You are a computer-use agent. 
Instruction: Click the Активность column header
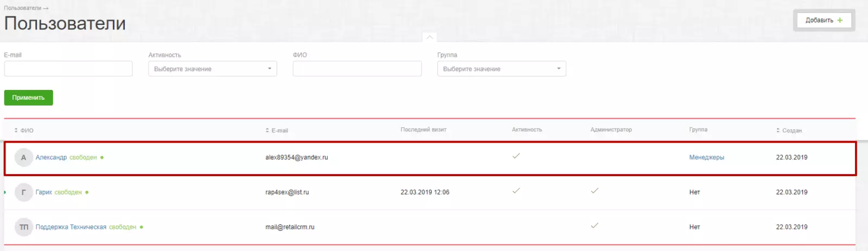[x=527, y=130]
